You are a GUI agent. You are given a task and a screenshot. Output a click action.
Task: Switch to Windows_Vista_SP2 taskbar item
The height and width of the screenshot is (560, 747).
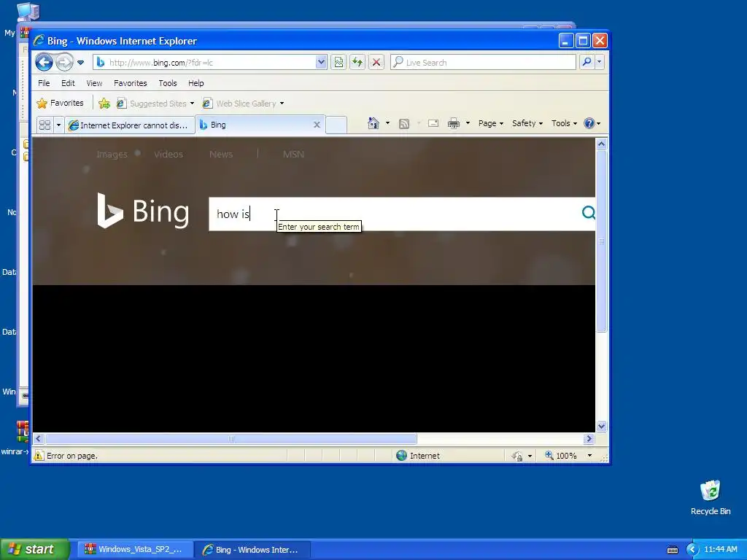pyautogui.click(x=134, y=550)
